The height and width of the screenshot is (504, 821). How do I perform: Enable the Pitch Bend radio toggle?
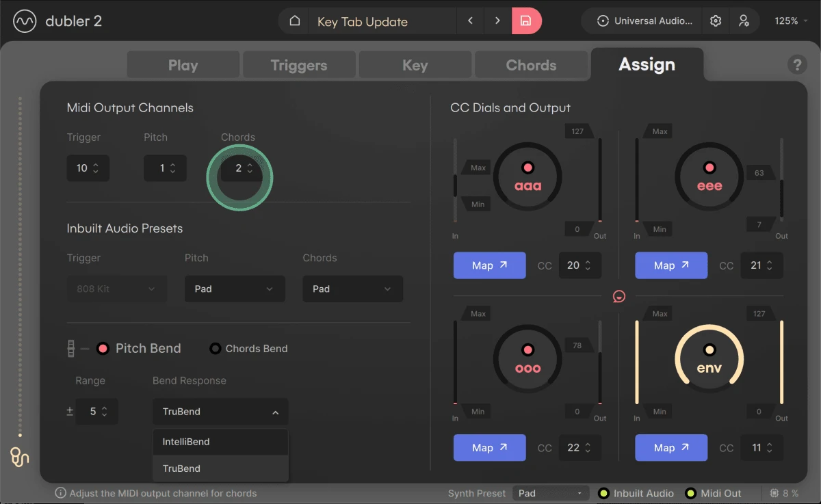(x=103, y=349)
